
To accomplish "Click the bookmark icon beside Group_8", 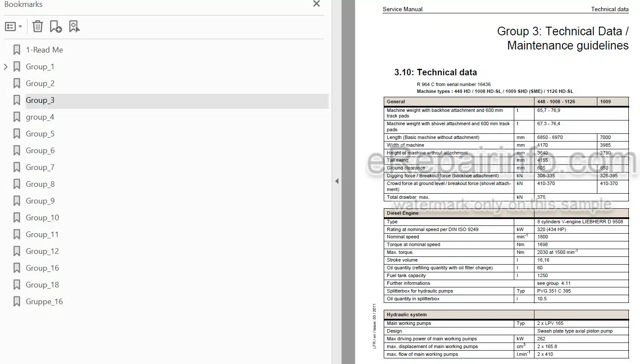I will tap(17, 184).
